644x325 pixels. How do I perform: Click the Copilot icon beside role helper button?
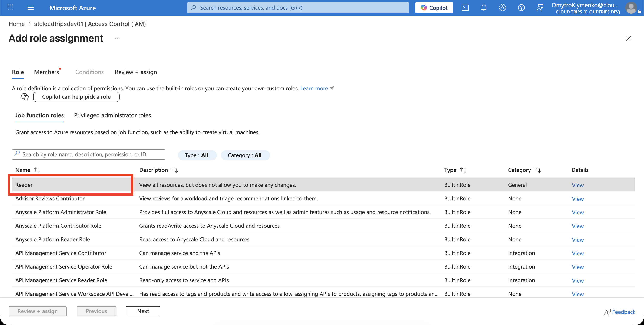tap(24, 97)
